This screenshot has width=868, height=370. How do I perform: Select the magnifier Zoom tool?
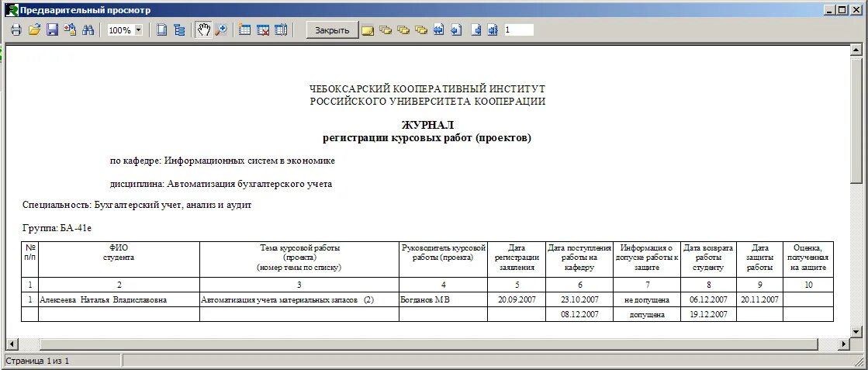221,30
